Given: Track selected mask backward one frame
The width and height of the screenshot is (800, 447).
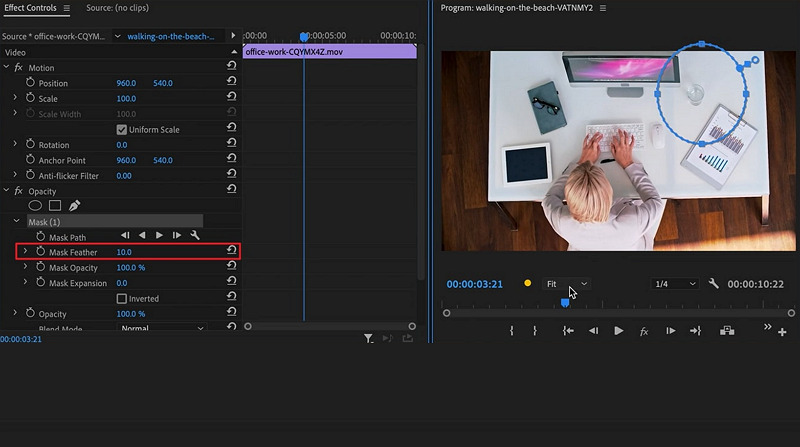Looking at the screenshot, I should [x=125, y=235].
